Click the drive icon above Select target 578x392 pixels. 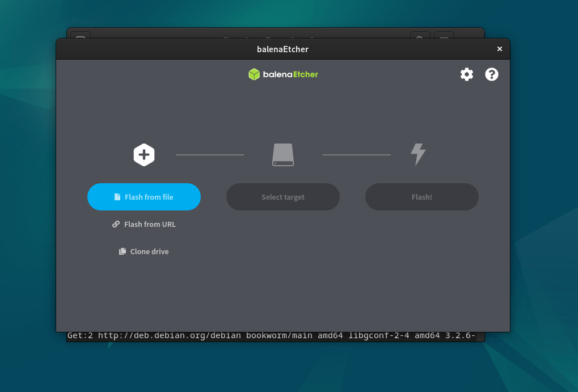pos(283,154)
